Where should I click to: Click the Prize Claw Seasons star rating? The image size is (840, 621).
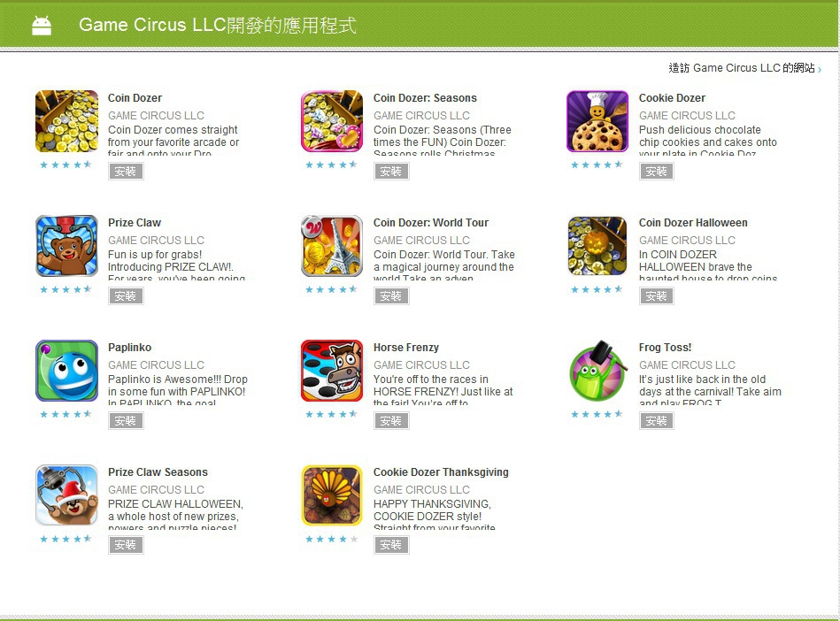(x=66, y=539)
